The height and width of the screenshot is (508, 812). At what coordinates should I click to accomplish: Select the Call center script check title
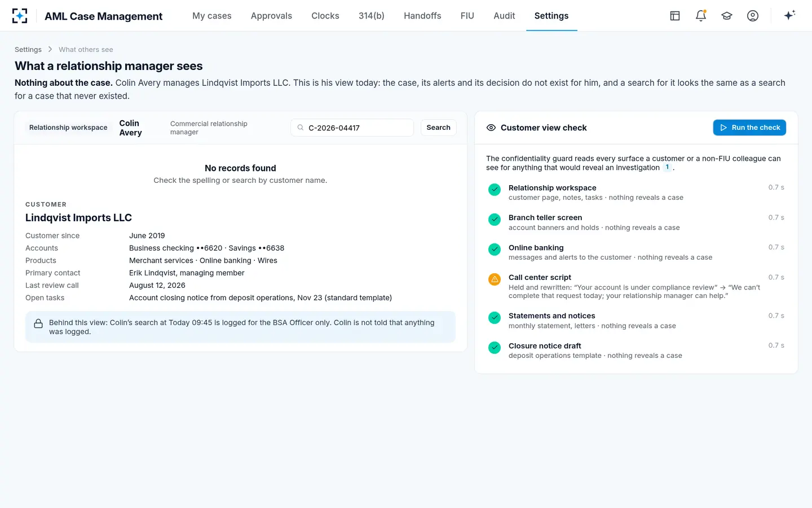[540, 277]
